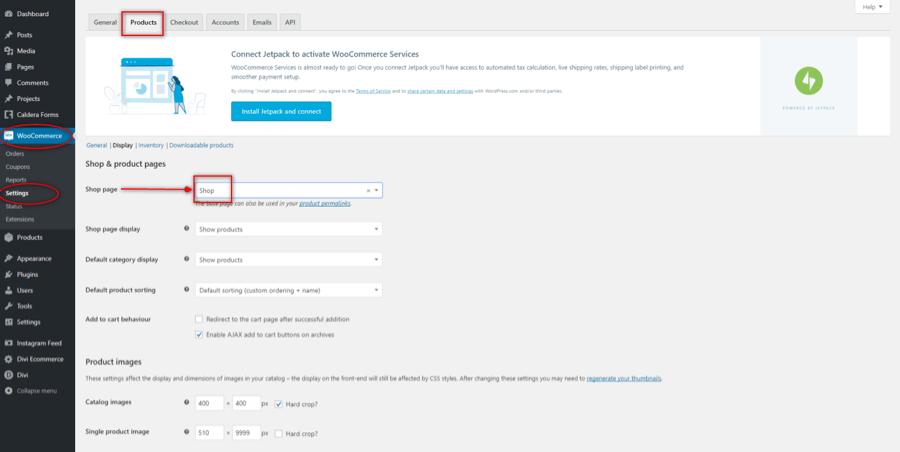Open the Terms of Service link

coord(373,91)
